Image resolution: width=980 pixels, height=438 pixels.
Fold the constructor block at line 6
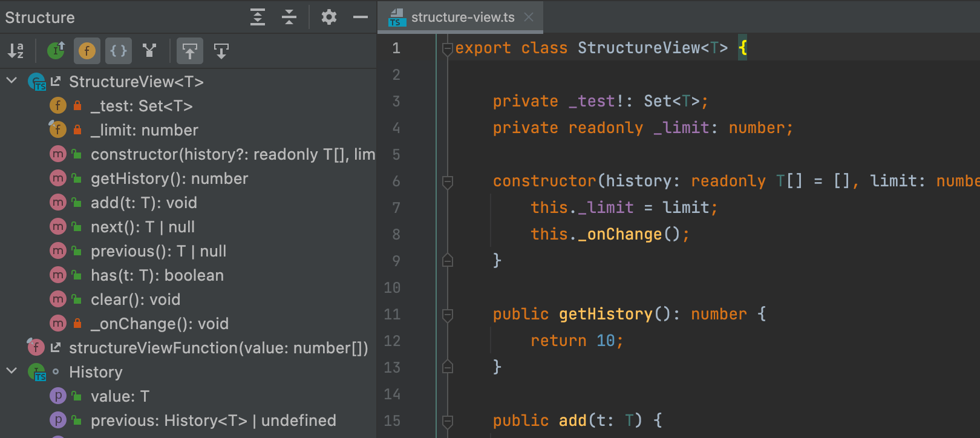pos(448,181)
